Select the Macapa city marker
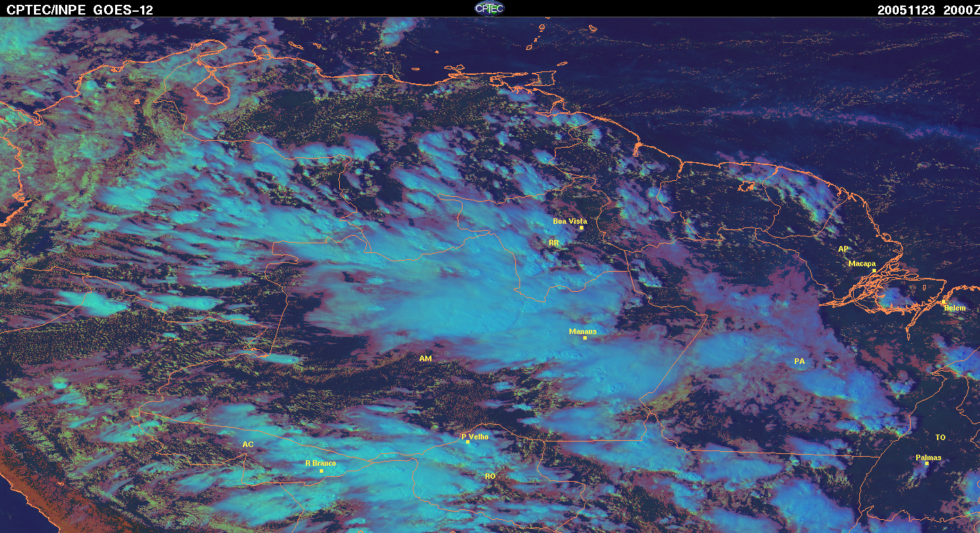 click(875, 271)
